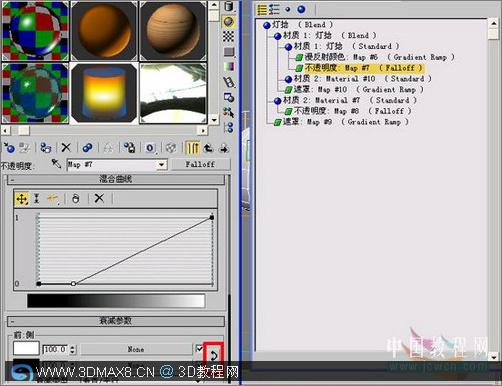Select 漫反射颜色: Map #6 (Gradient Ramp)
502x386 pixels.
point(375,57)
